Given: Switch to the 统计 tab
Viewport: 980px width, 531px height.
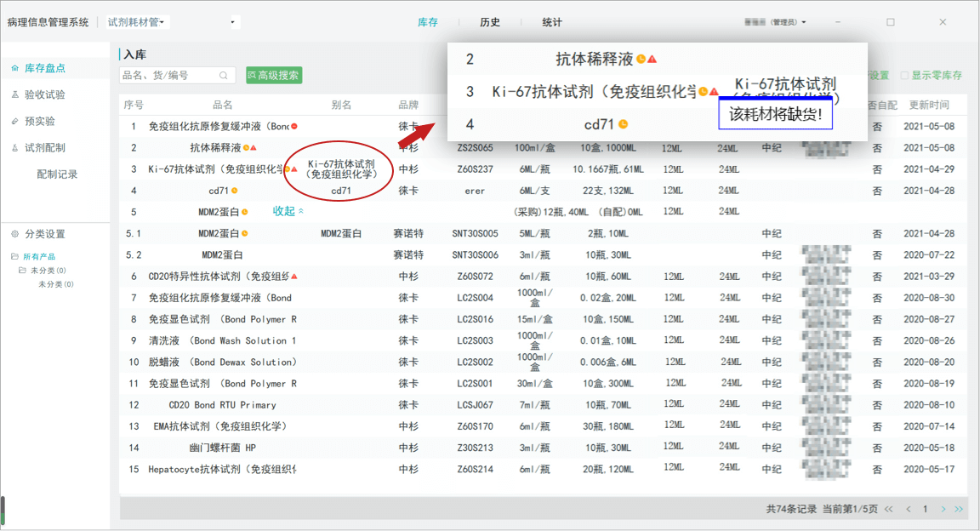Looking at the screenshot, I should (x=552, y=22).
